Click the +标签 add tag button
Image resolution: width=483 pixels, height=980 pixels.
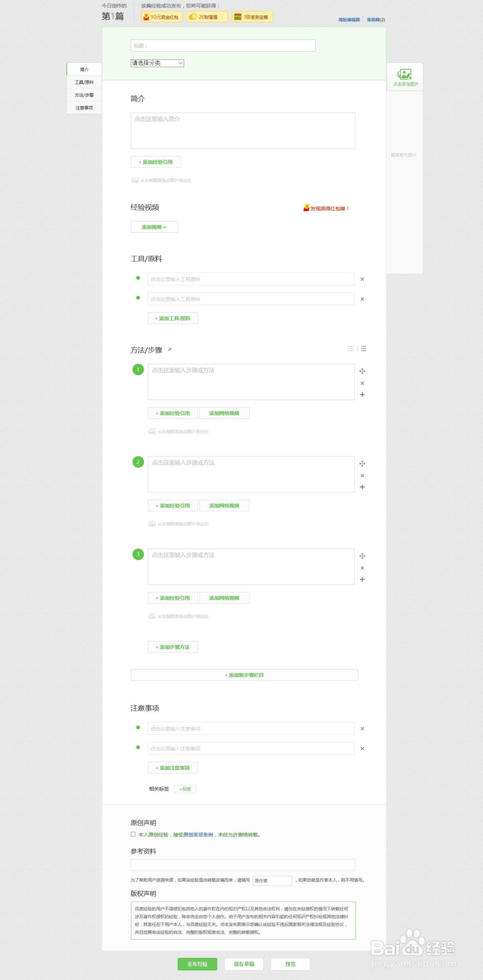point(185,789)
